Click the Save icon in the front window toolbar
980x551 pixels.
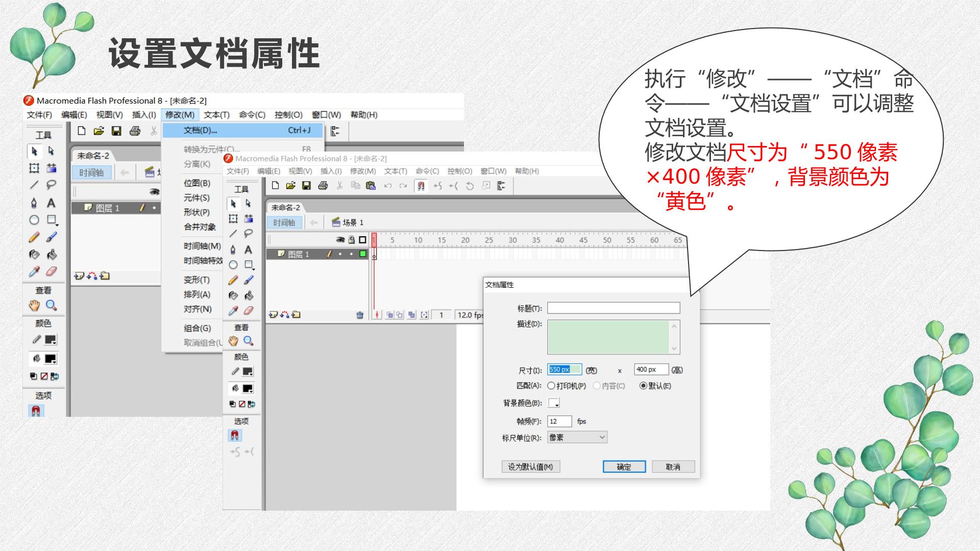tap(306, 186)
